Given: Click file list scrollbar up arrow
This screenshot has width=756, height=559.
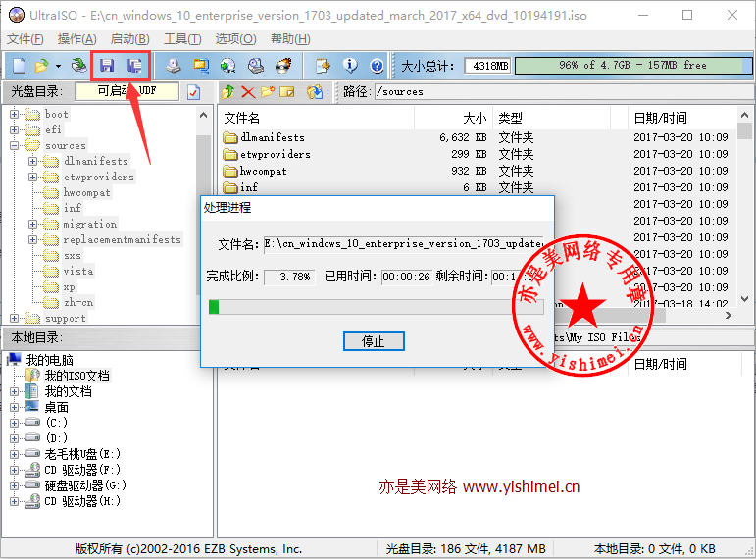Looking at the screenshot, I should tap(744, 116).
